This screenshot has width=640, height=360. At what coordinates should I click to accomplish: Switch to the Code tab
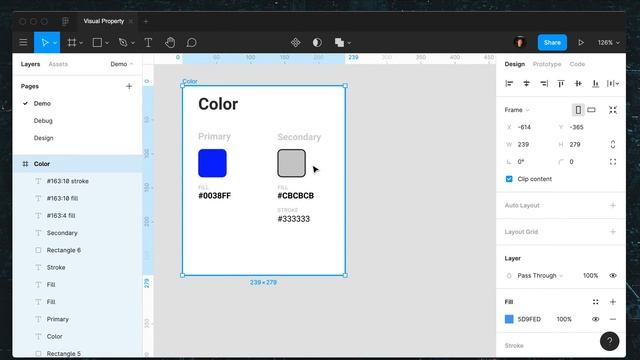(577, 64)
